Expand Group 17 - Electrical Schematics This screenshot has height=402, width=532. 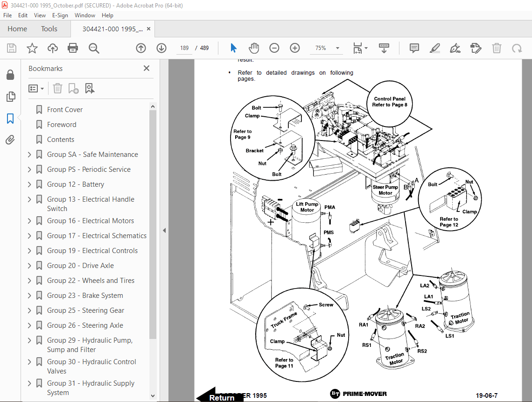tap(30, 236)
